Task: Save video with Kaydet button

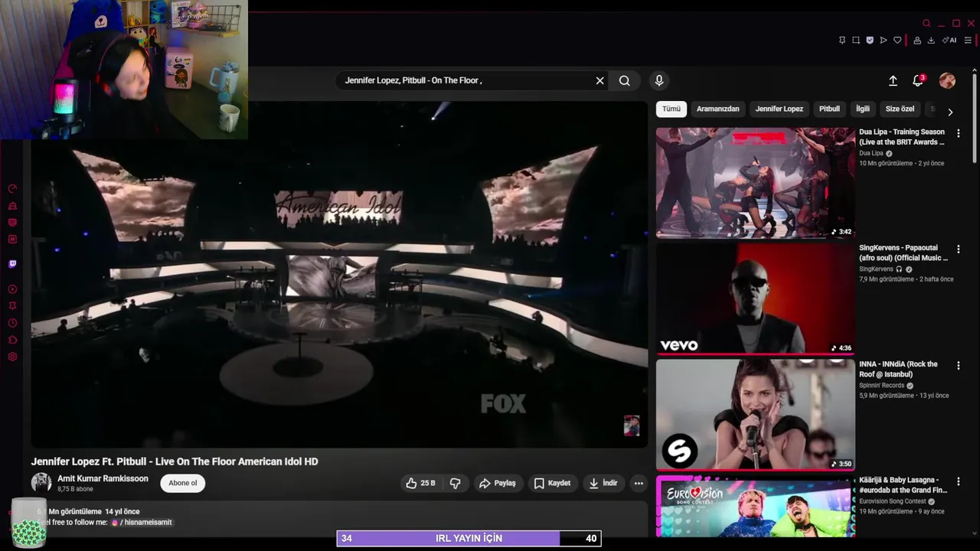Action: (x=552, y=483)
